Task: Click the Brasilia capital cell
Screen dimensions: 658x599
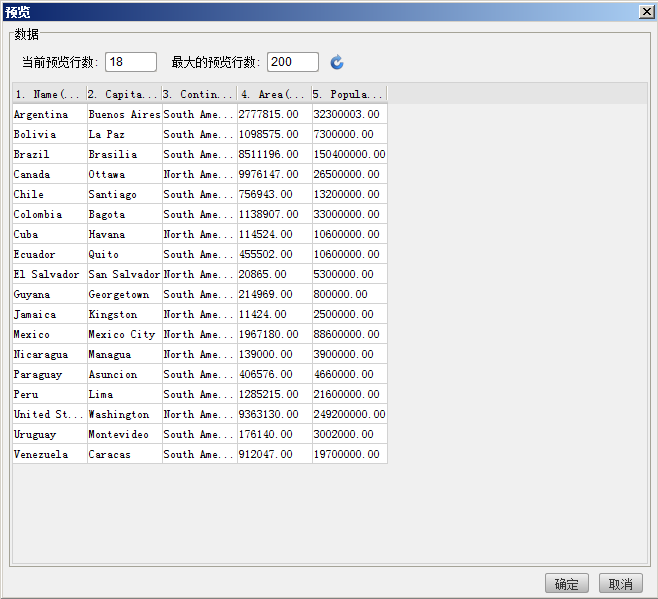Action: click(125, 154)
